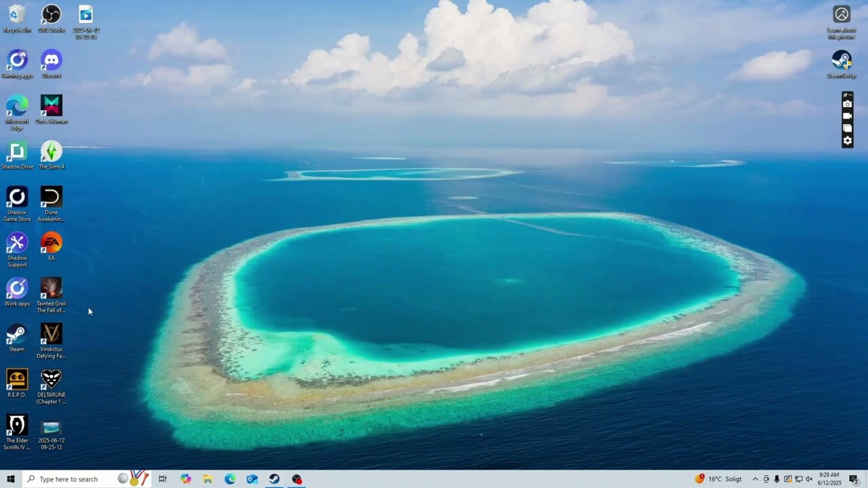Open the clock showing 9:29 AM
868x488 pixels.
click(x=829, y=479)
